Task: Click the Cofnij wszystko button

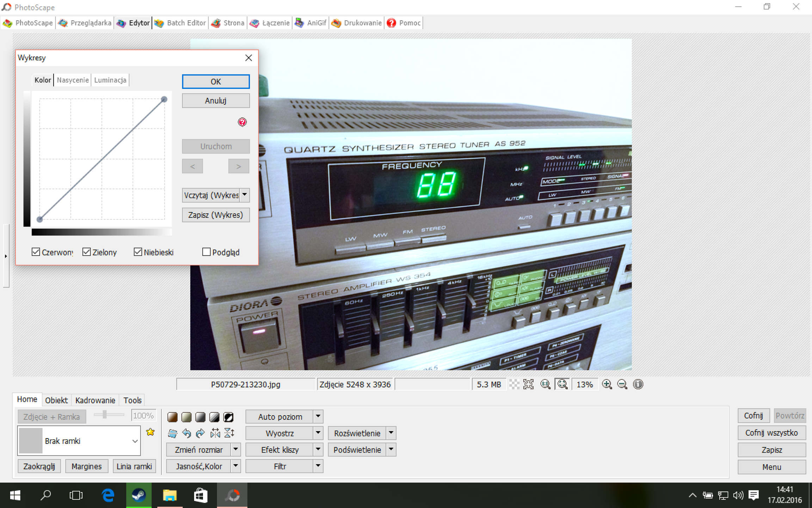Action: click(771, 433)
